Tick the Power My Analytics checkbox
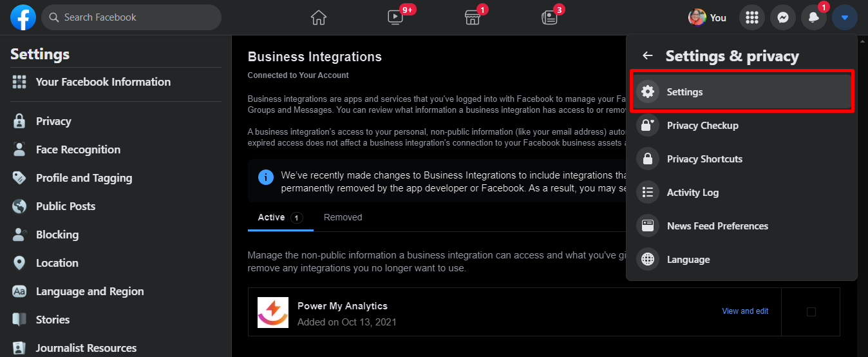 (811, 312)
